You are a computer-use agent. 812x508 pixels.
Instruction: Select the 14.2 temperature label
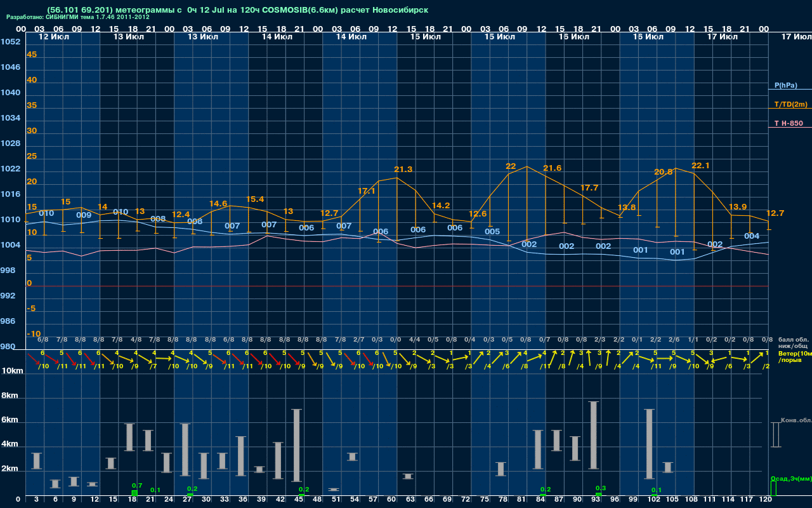(x=441, y=206)
